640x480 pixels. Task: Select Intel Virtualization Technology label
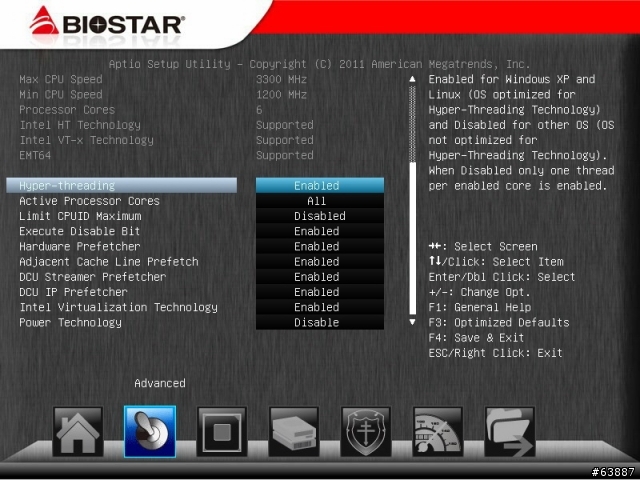tap(118, 307)
